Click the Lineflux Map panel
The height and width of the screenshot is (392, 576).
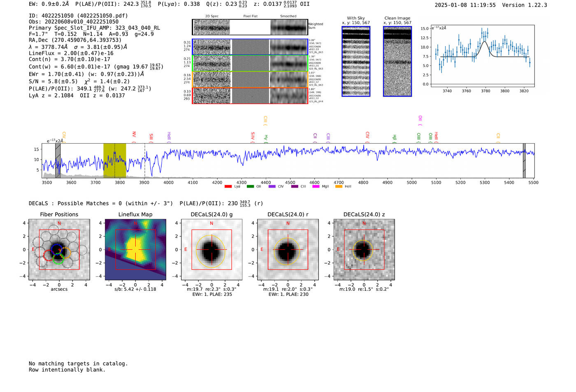pyautogui.click(x=135, y=249)
